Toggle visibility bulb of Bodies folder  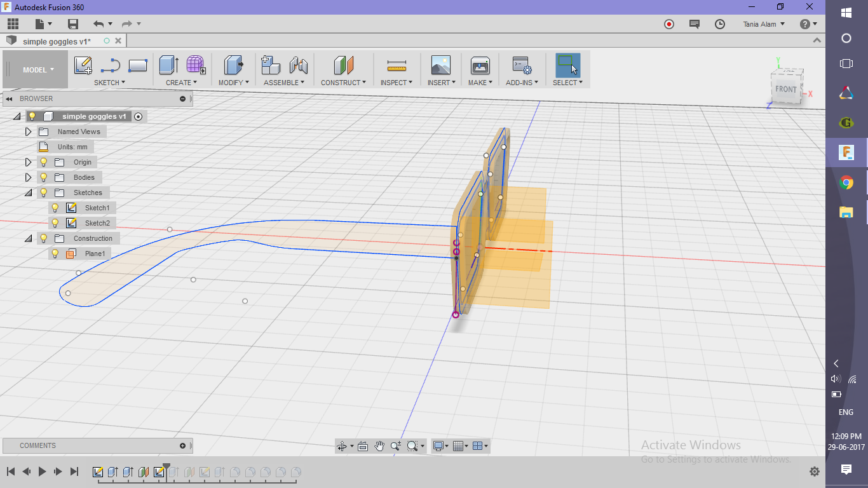click(x=44, y=177)
